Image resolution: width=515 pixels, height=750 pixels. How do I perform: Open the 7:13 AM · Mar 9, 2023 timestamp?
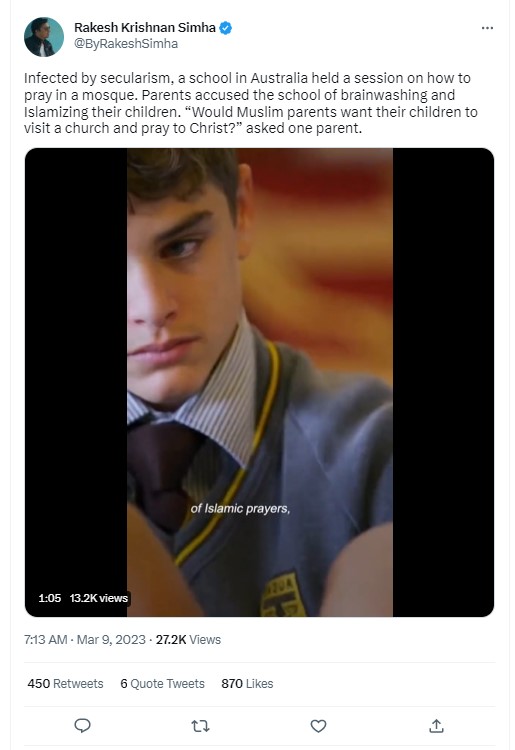85,640
